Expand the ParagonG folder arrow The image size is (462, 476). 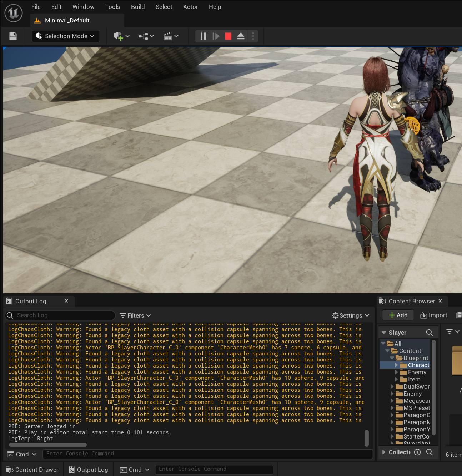point(392,415)
